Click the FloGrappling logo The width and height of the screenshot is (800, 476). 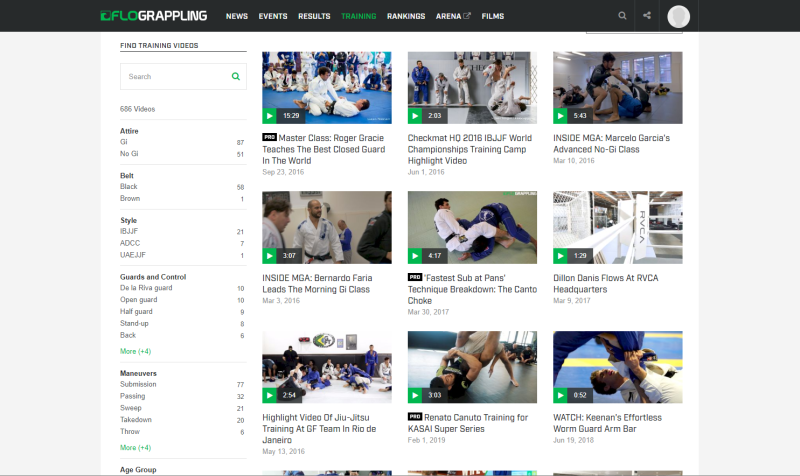154,16
